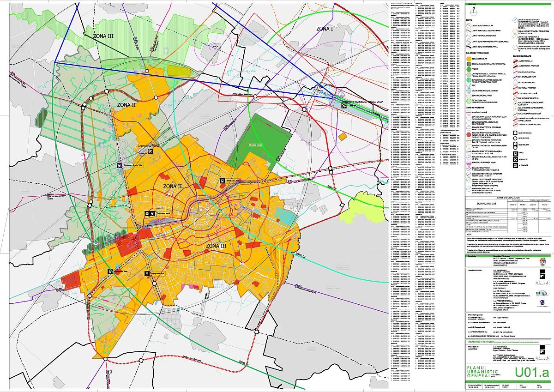Click the DN-DRUM NAȚIONAL legend symbol
Screen dimensions: 554x392
(516, 72)
